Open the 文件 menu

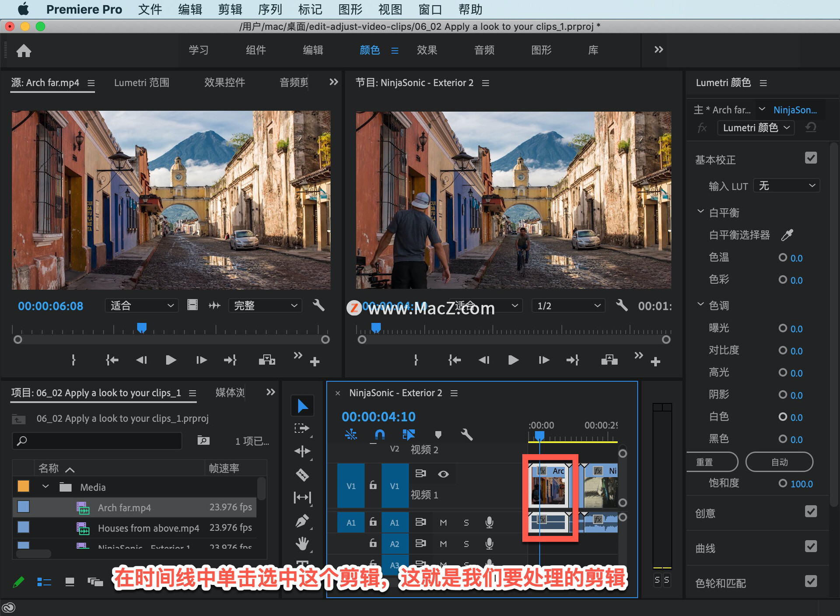coord(150,9)
